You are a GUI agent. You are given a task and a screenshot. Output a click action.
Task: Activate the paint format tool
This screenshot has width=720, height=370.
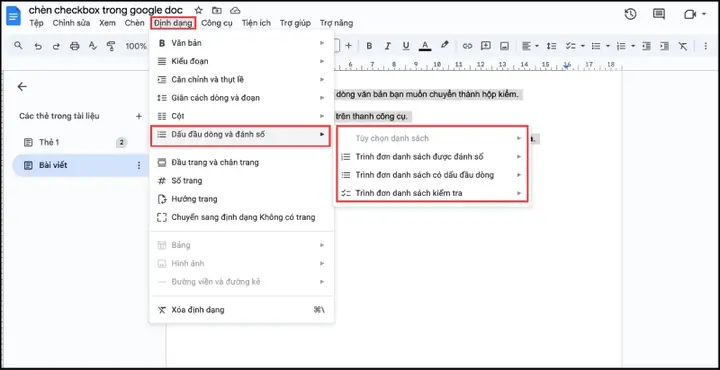tap(111, 46)
